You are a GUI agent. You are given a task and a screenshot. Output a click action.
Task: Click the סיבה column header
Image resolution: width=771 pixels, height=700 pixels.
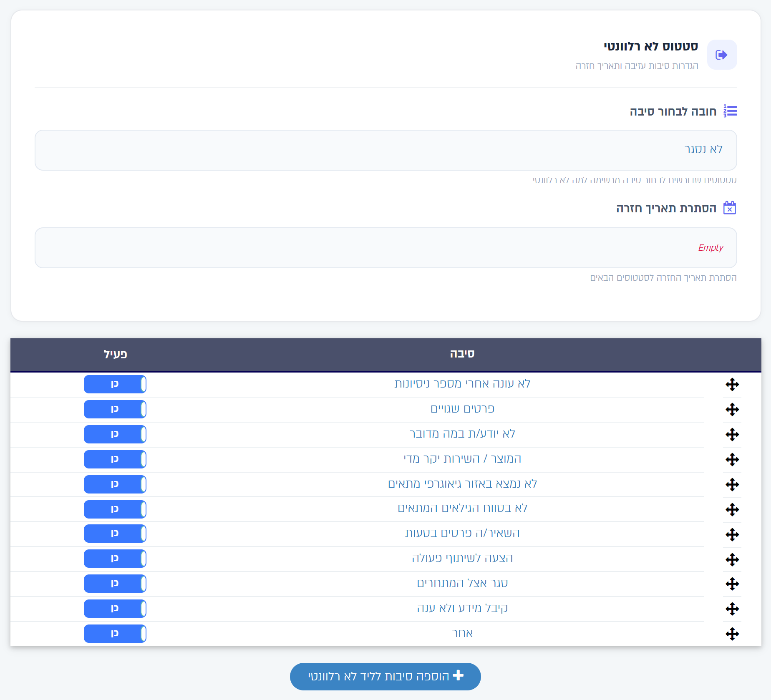tap(462, 354)
